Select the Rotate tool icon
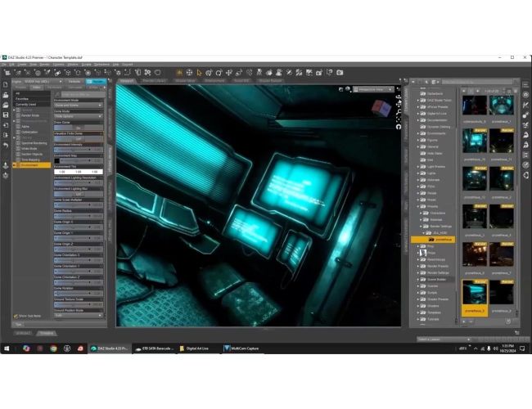The width and height of the screenshot is (532, 409). click(219, 73)
